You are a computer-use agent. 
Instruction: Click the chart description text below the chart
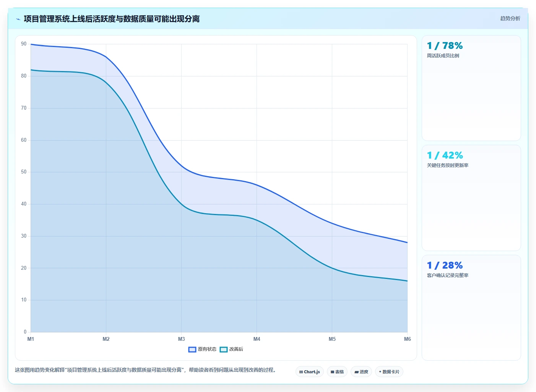point(145,370)
